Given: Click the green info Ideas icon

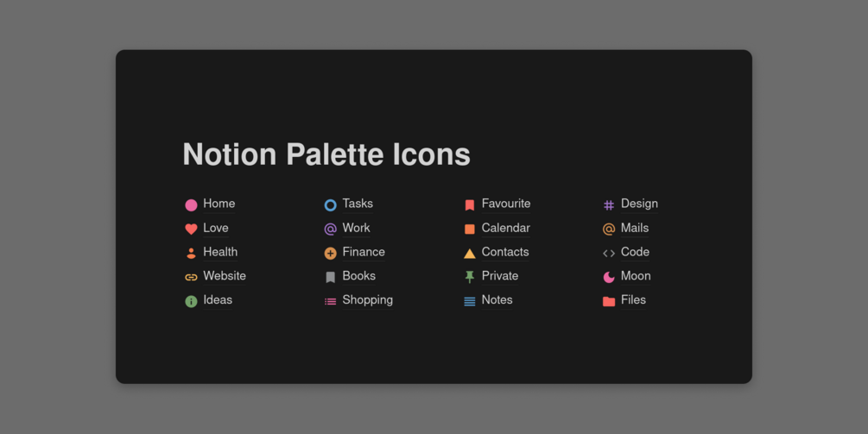Looking at the screenshot, I should 191,301.
